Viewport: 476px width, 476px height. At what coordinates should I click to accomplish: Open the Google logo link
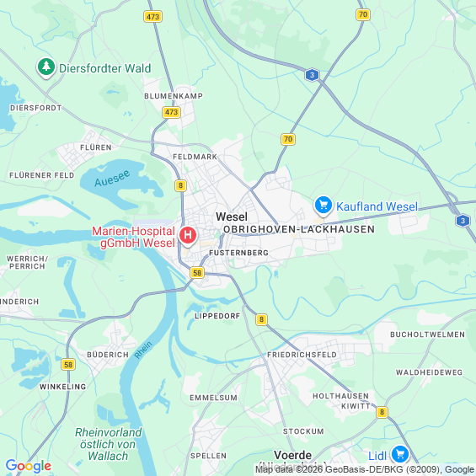pyautogui.click(x=29, y=466)
